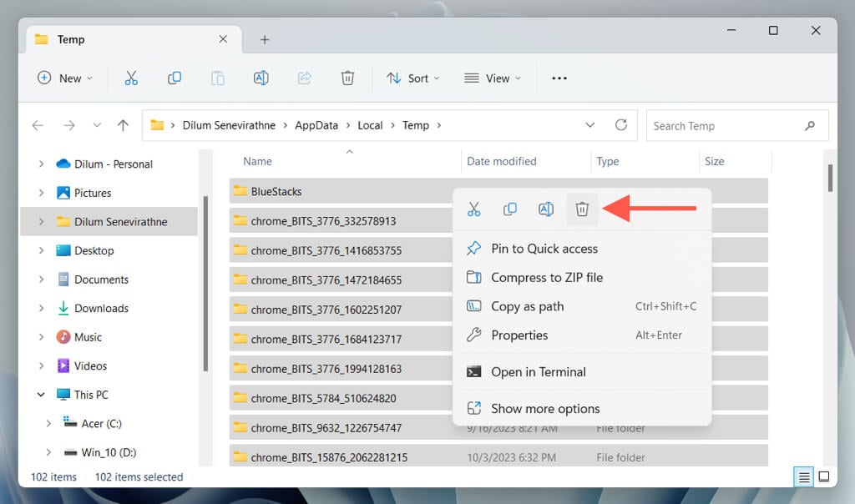This screenshot has height=504, width=855.
Task: Click Local in the breadcrumb path
Action: coord(370,125)
